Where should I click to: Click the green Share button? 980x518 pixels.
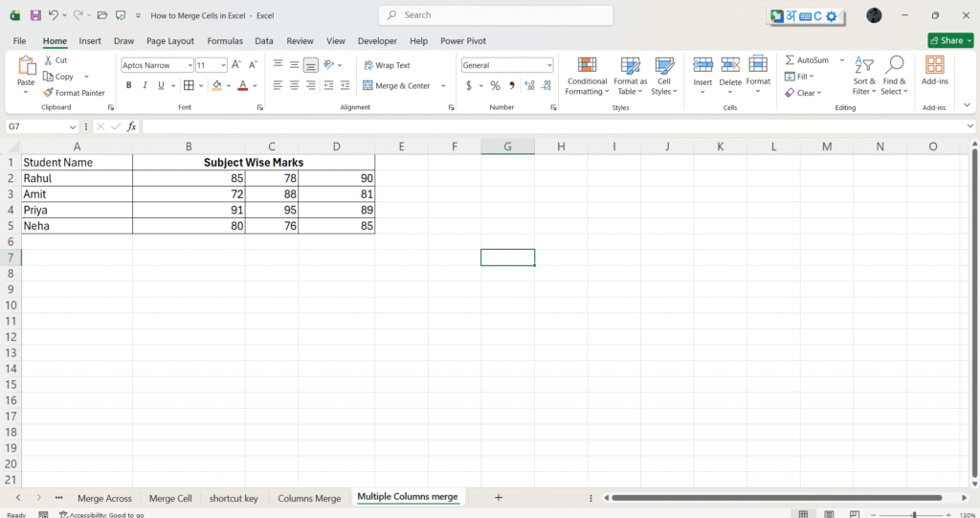pyautogui.click(x=950, y=40)
